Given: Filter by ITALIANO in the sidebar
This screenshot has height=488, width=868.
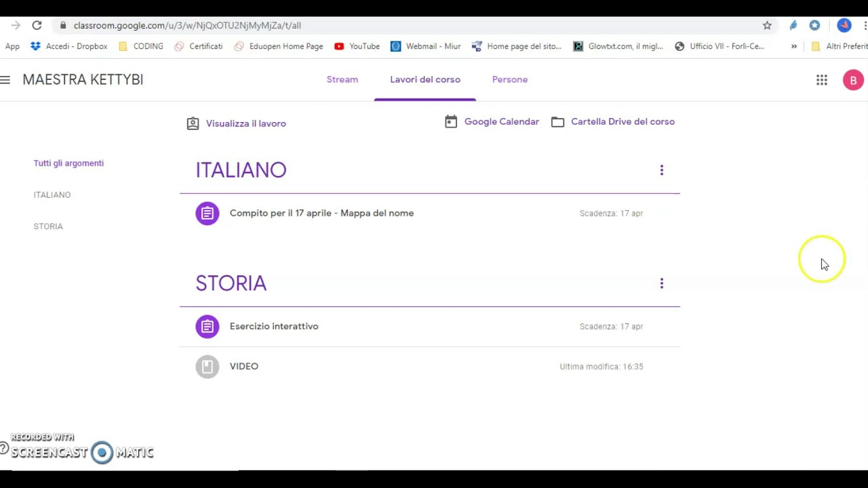Looking at the screenshot, I should coord(52,195).
